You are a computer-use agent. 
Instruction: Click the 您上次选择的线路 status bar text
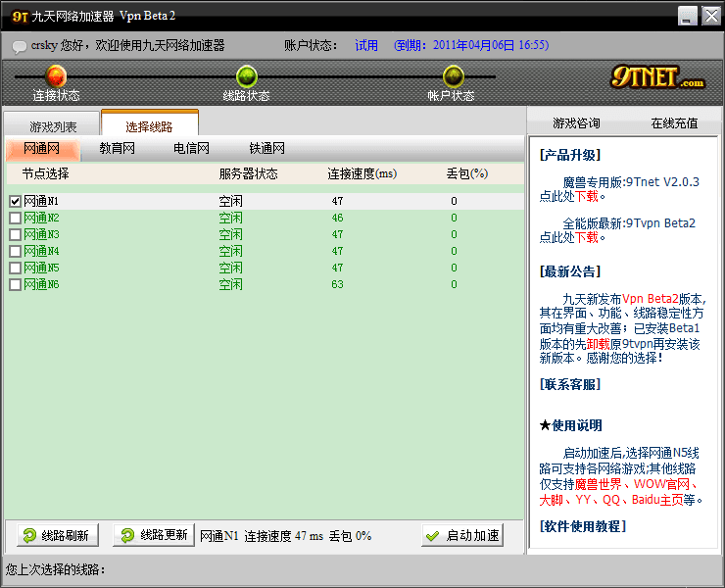56,569
